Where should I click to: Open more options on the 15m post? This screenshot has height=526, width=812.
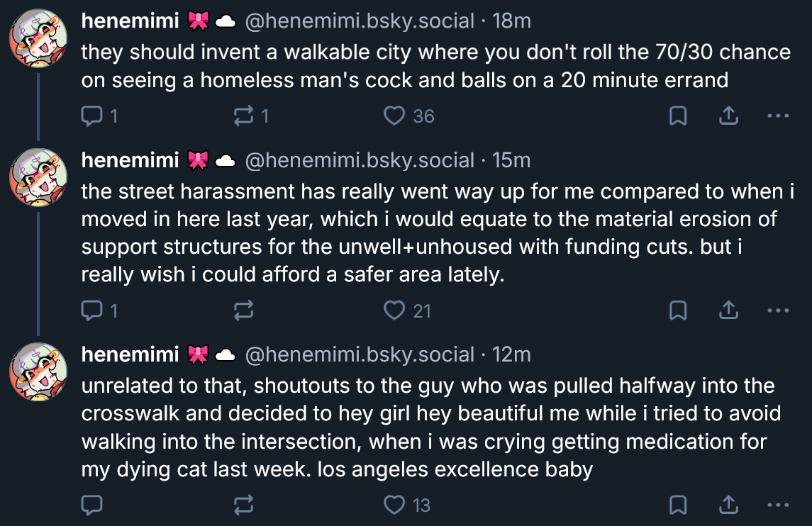[x=778, y=310]
